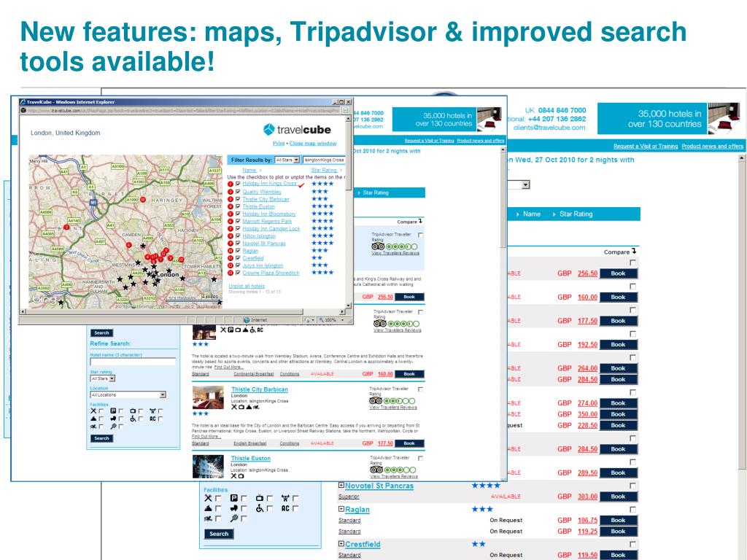Click the restaurant icon in back window Facilities
This screenshot has height=560, width=747.
tap(208, 498)
